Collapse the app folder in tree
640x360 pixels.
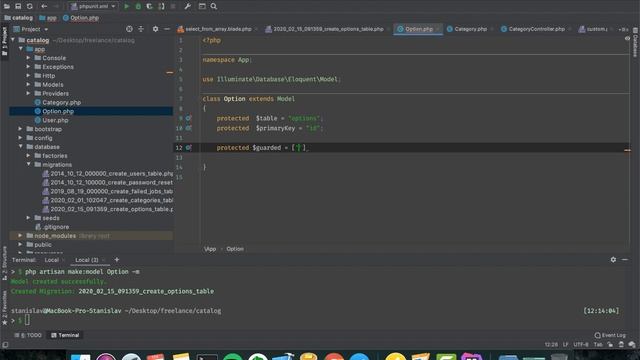click(21, 49)
